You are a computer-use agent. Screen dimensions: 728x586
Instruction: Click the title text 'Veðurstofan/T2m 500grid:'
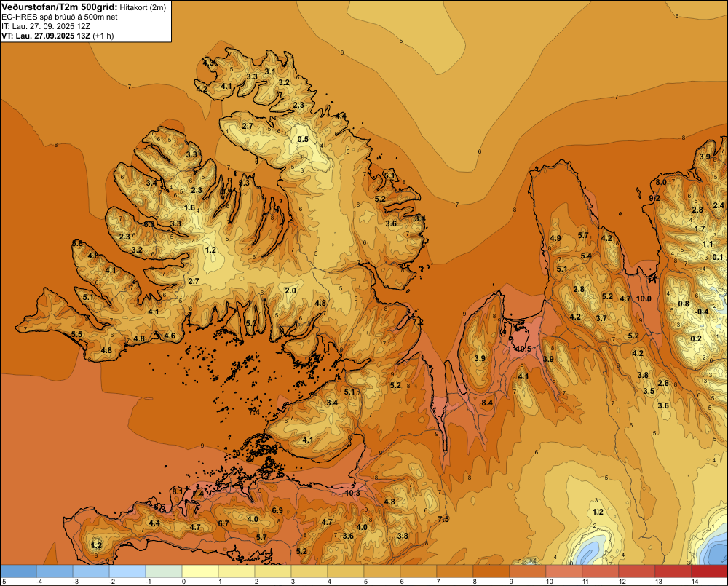coord(59,7)
